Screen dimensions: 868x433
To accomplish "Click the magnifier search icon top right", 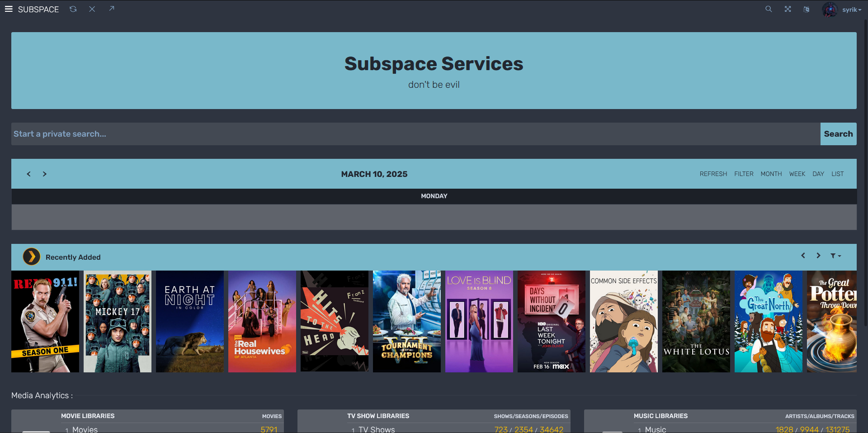I will tap(769, 9).
